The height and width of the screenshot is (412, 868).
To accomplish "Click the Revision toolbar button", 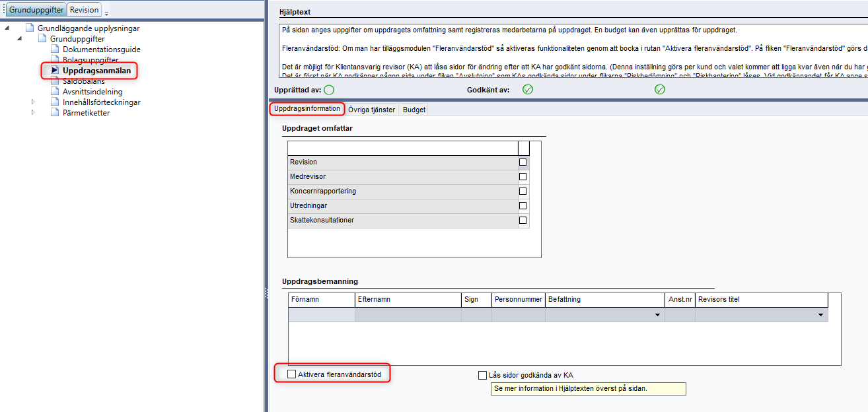I will 84,10.
